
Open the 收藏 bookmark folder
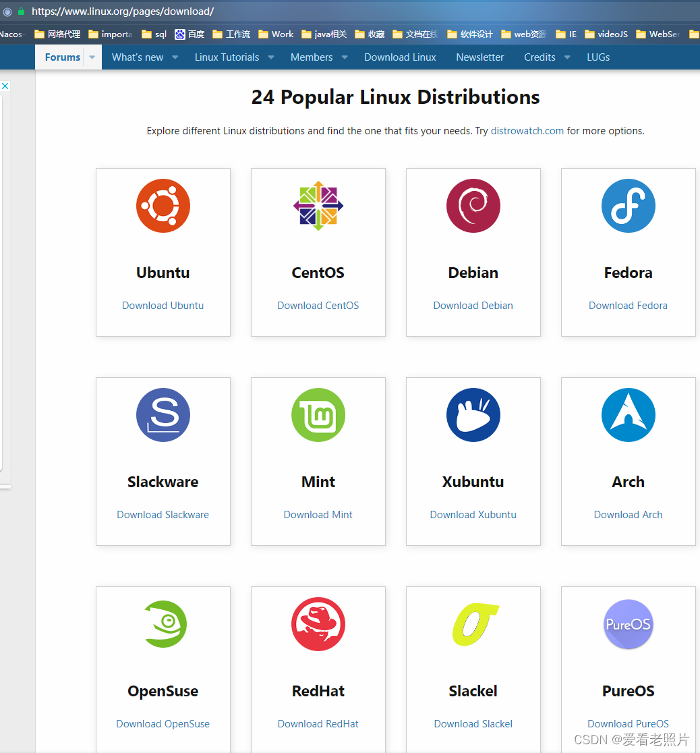point(370,34)
